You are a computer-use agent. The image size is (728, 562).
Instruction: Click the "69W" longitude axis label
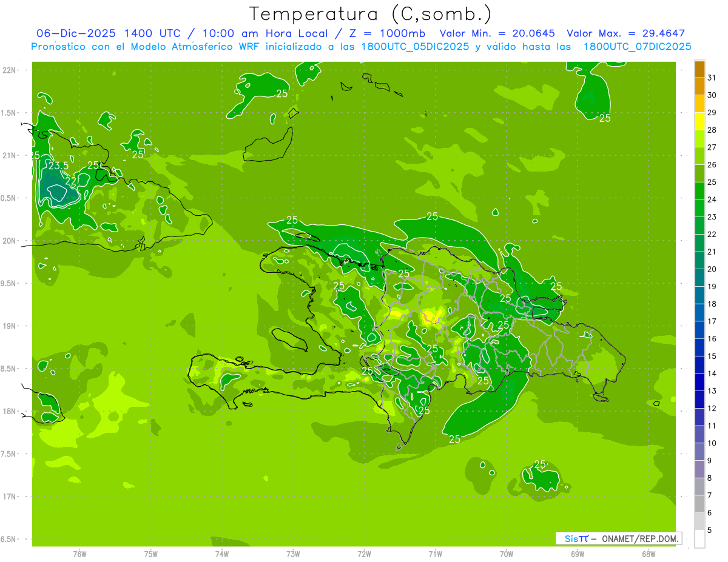(578, 554)
